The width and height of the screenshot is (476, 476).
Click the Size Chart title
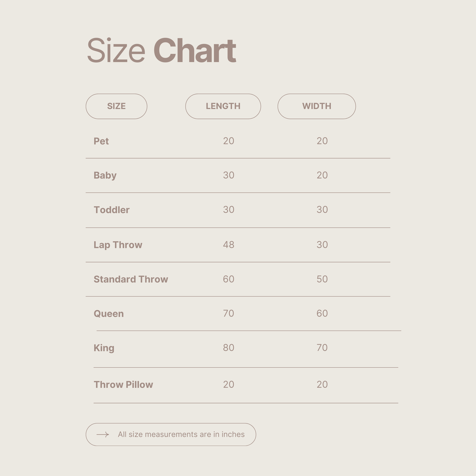(x=161, y=51)
